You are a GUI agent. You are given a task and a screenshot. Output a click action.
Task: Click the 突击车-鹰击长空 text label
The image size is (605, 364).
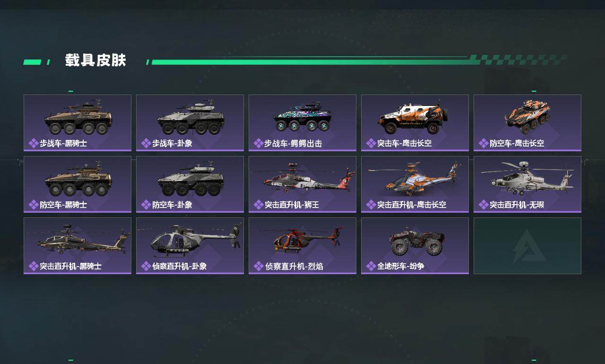(x=405, y=143)
